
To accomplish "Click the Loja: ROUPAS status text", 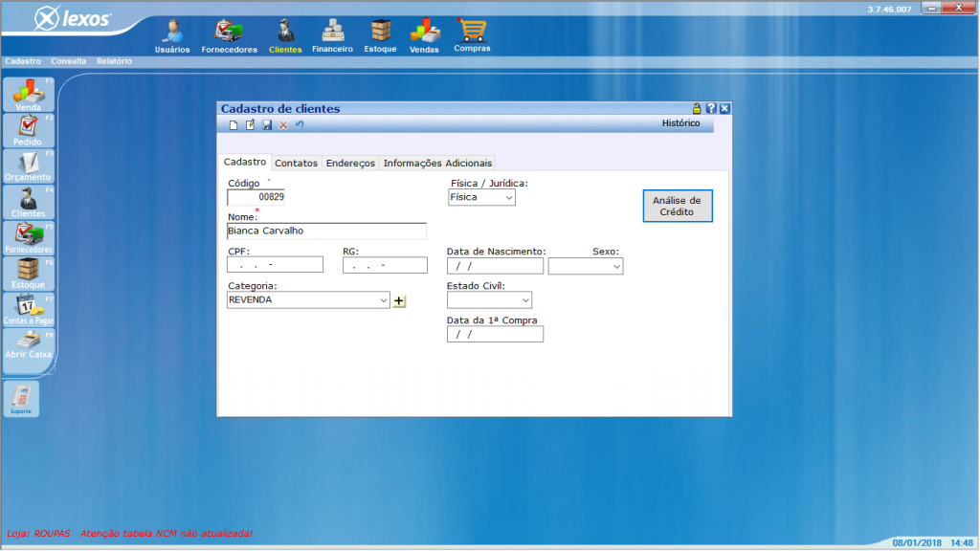I will point(38,534).
